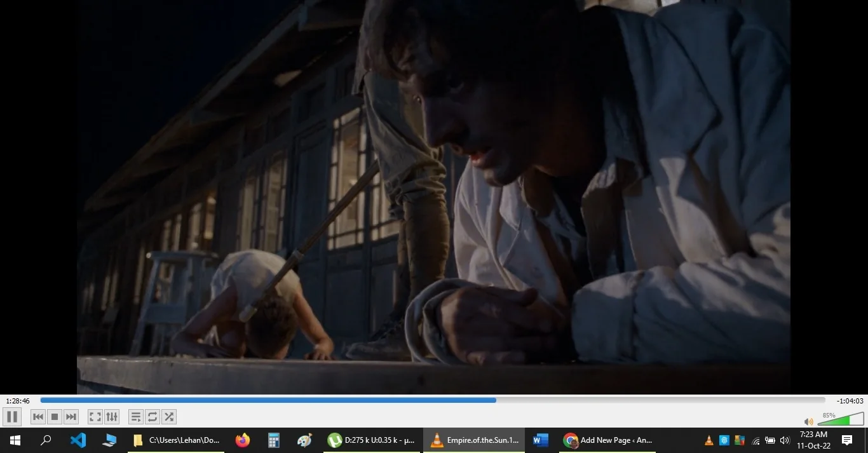Viewport: 868px width, 453px height.
Task: Toggle random shuffle playback
Action: 169,417
